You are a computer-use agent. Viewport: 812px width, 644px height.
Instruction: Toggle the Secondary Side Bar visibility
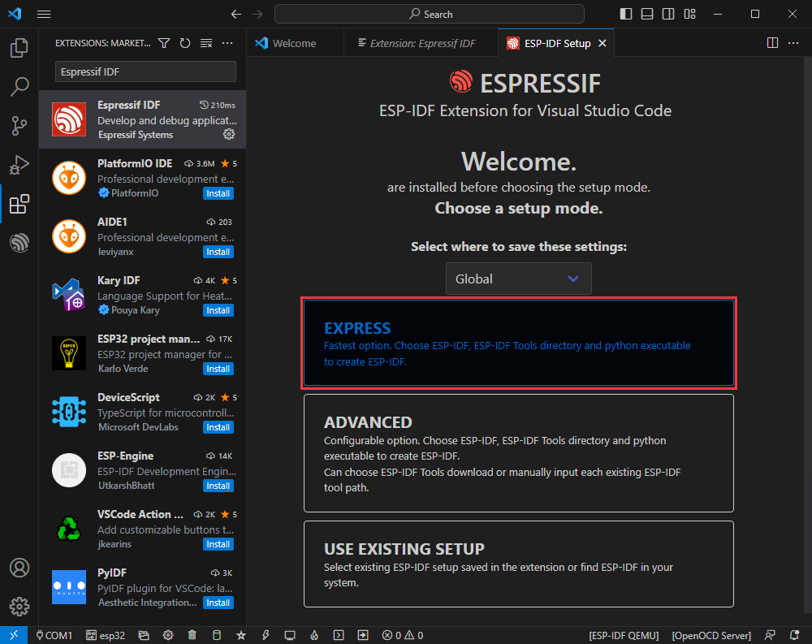tap(668, 14)
